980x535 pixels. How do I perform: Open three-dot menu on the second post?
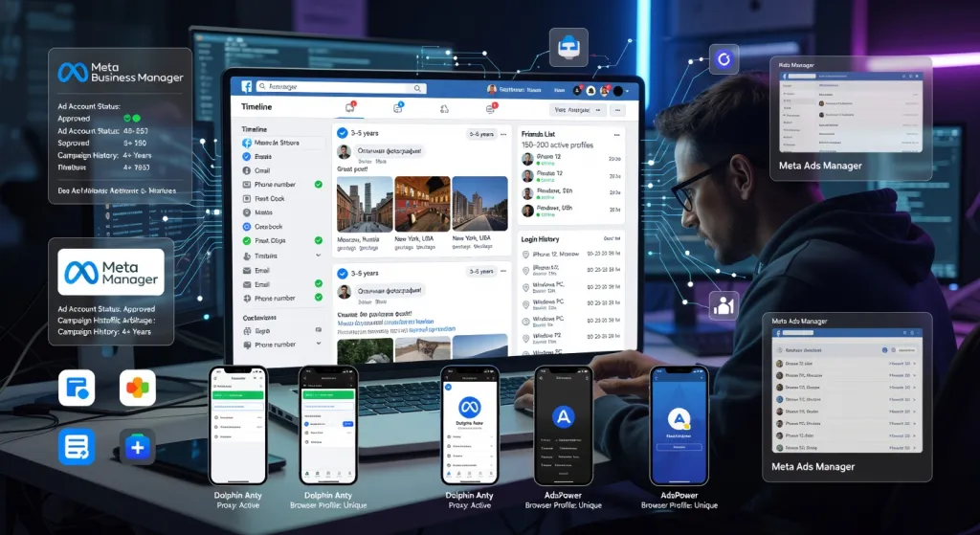pos(503,271)
